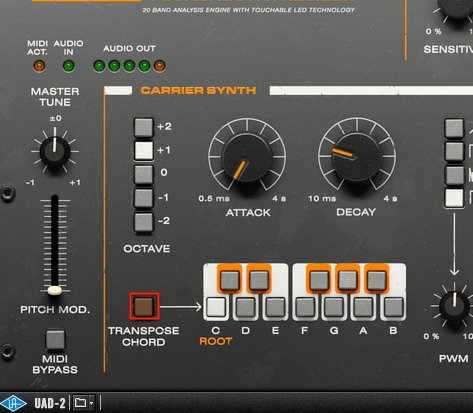Click the Master Tune knob
Viewport: 473px width, 413px height.
click(55, 152)
